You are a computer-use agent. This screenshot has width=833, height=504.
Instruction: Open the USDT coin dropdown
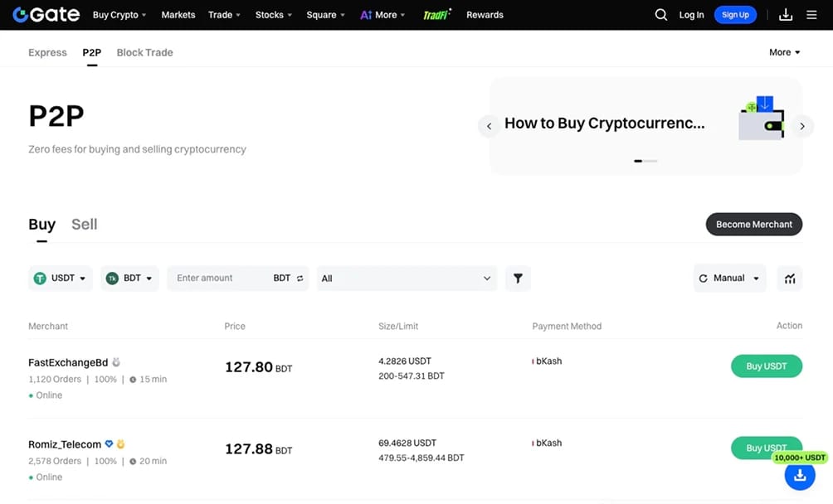pos(60,278)
